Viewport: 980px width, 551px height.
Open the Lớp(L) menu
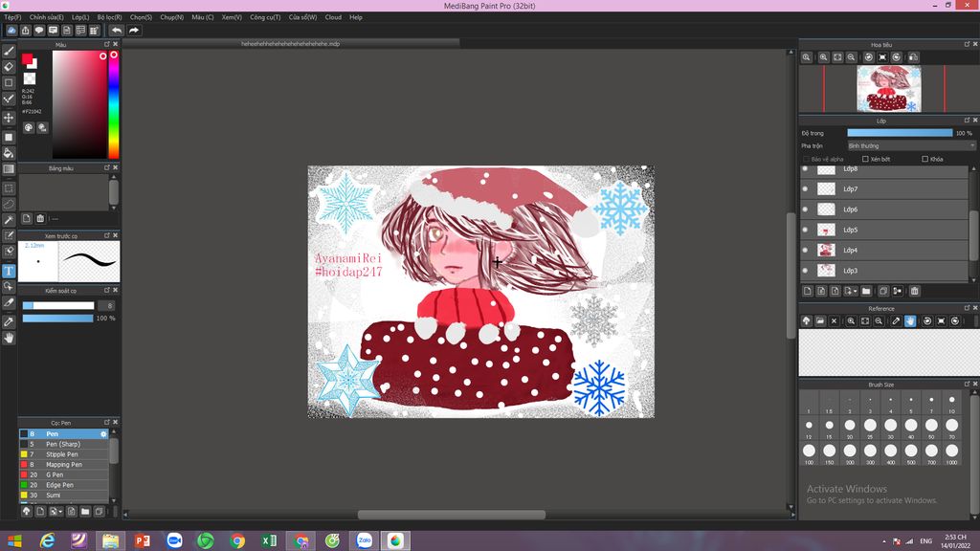coord(80,17)
